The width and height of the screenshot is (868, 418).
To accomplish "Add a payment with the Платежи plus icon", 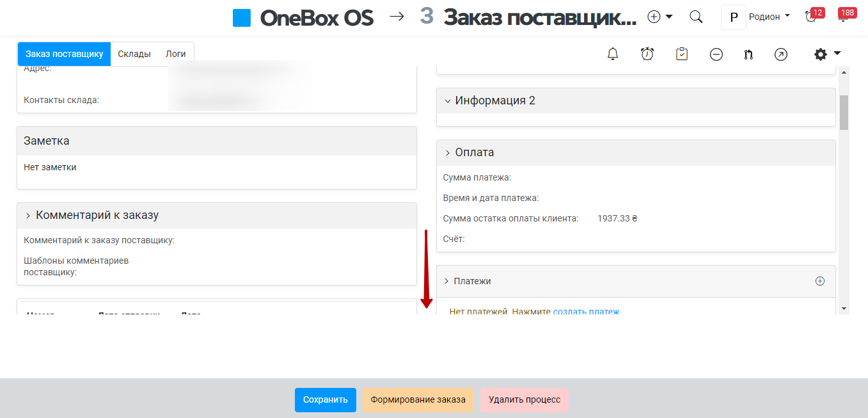I will coord(820,281).
